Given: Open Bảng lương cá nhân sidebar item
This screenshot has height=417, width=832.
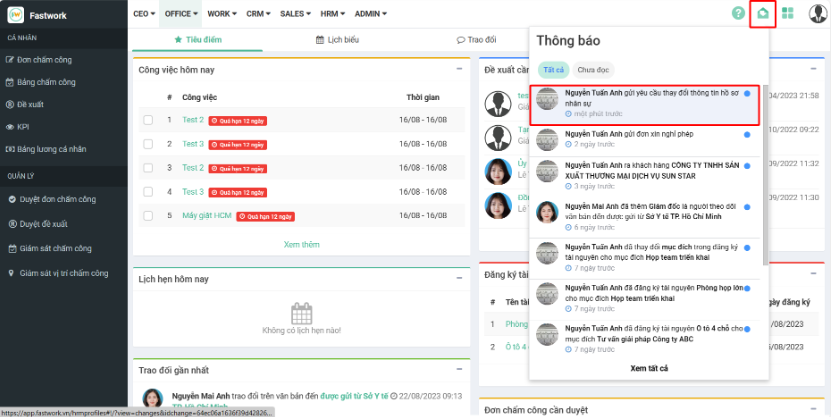Looking at the screenshot, I should point(51,149).
